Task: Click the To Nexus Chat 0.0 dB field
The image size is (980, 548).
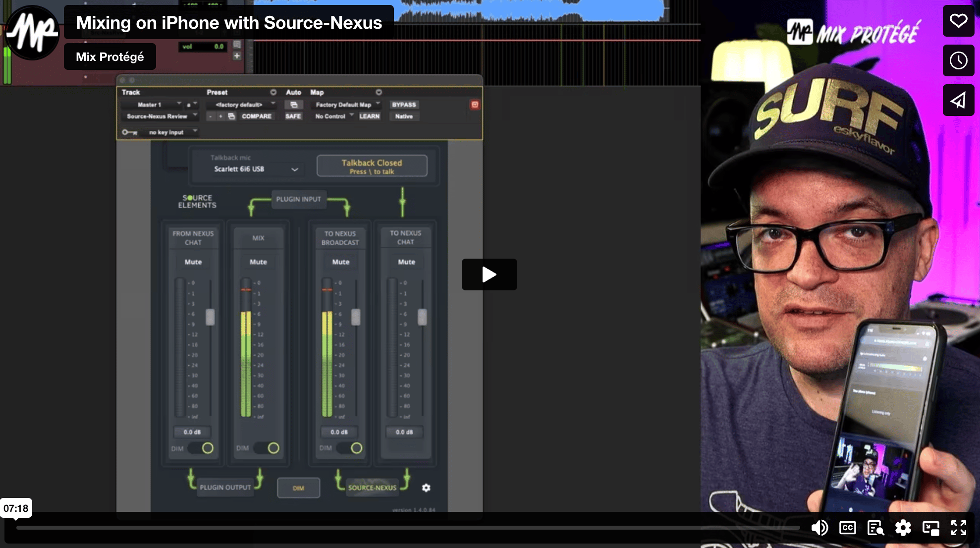Action: click(404, 432)
